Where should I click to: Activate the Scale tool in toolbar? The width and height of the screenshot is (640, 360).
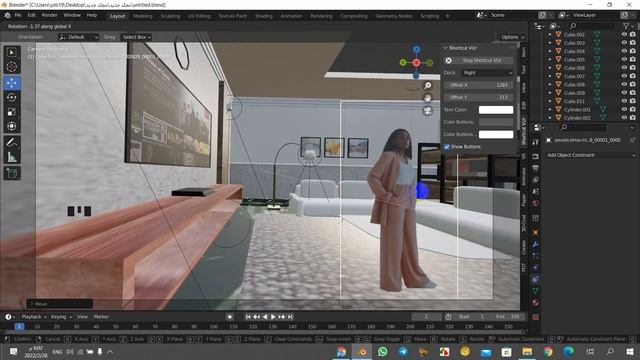coord(12,111)
